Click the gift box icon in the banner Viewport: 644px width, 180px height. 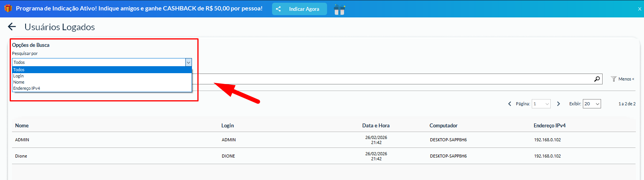coord(339,9)
